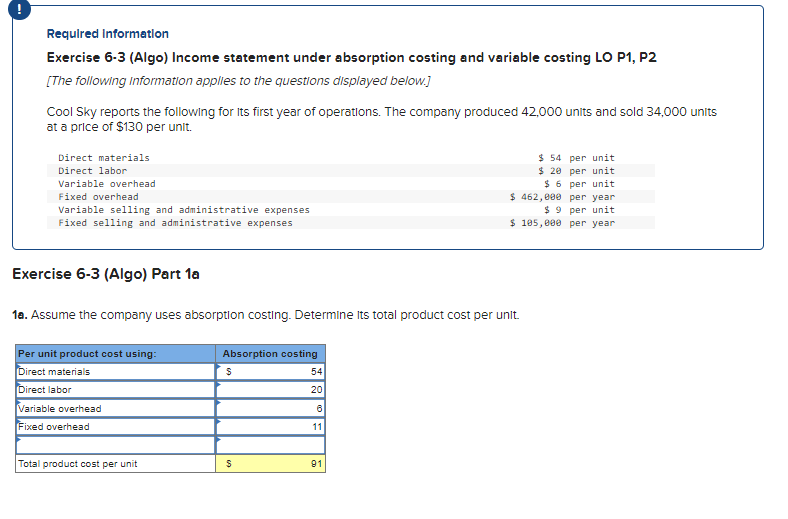This screenshot has height=519, width=788.
Task: Select the Direct materials label cell
Action: (116, 372)
